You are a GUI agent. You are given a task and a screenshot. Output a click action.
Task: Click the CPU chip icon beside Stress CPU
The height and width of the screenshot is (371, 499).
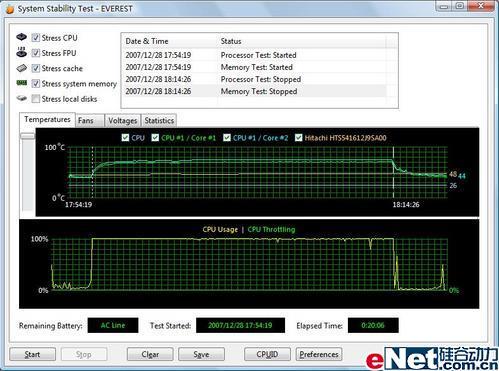tap(22, 37)
